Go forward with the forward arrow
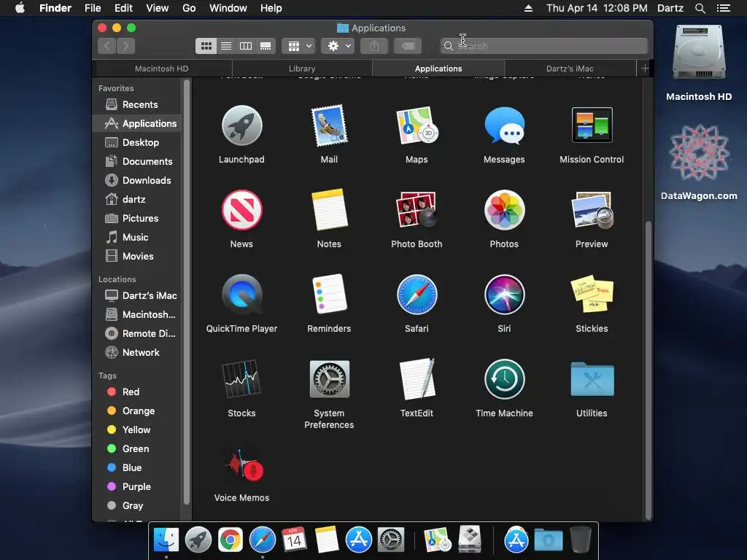The height and width of the screenshot is (560, 747). 125,46
